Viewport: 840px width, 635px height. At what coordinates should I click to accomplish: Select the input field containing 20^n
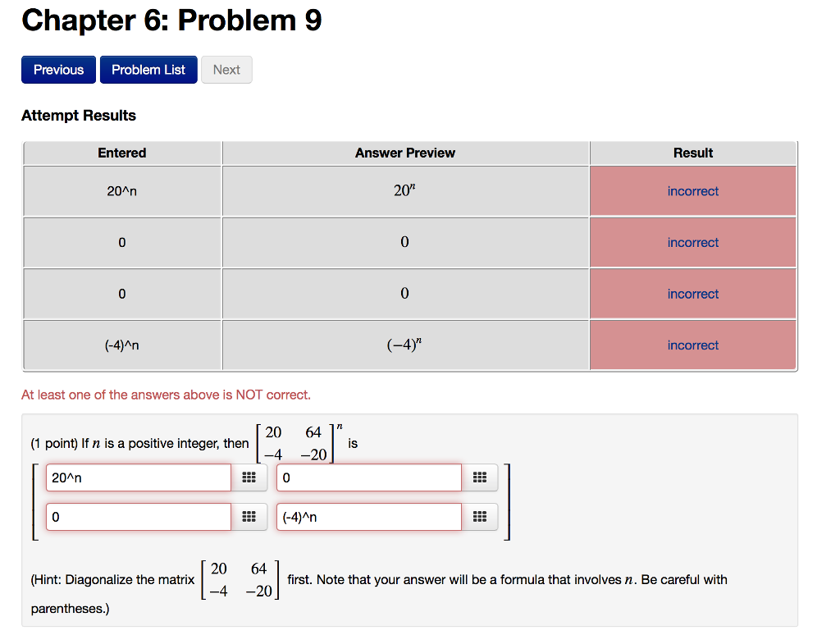pyautogui.click(x=138, y=477)
